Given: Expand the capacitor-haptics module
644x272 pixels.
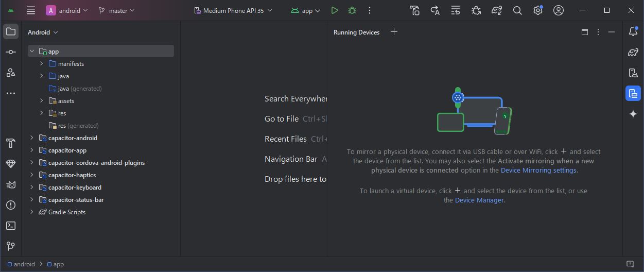Looking at the screenshot, I should pyautogui.click(x=32, y=175).
